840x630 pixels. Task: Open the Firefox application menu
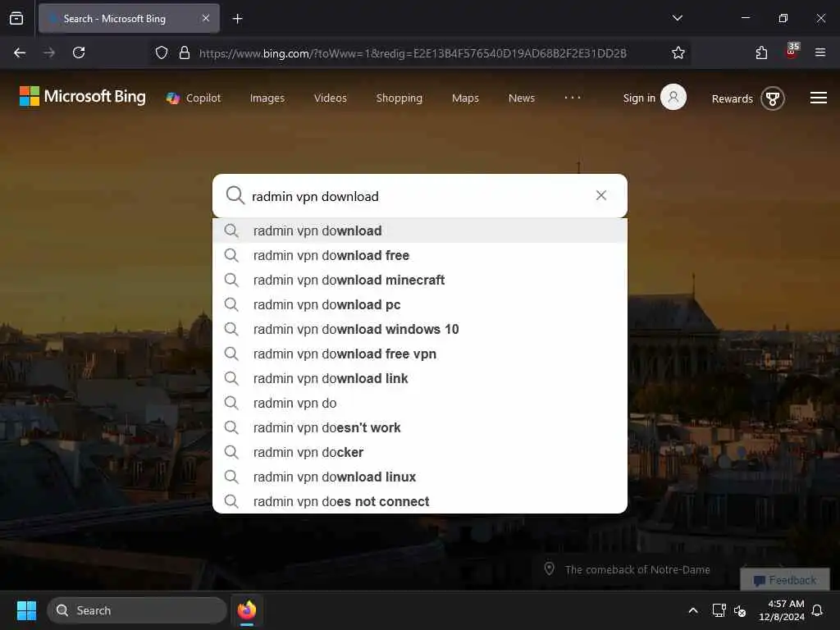pyautogui.click(x=819, y=52)
